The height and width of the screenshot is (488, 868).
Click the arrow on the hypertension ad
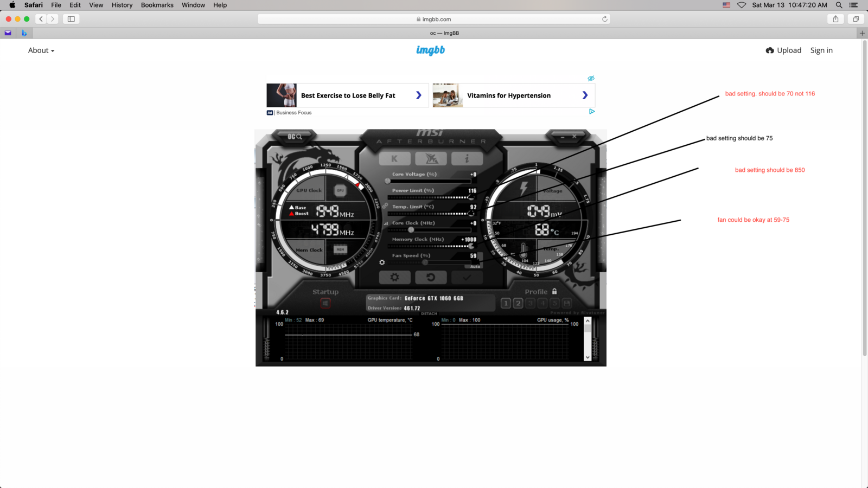[x=585, y=95]
